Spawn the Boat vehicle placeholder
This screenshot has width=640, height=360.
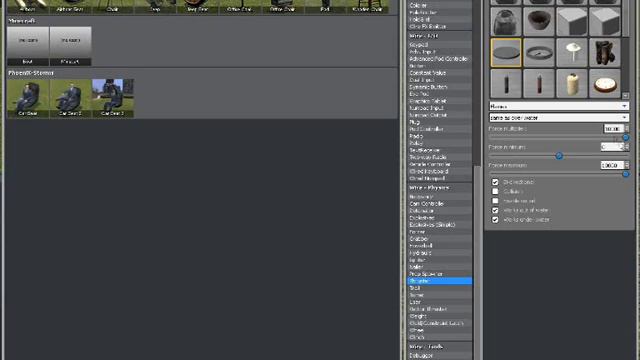[x=28, y=46]
